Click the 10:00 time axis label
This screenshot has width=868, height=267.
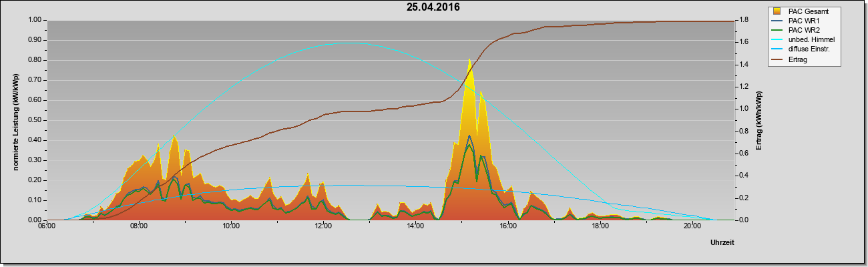[231, 226]
